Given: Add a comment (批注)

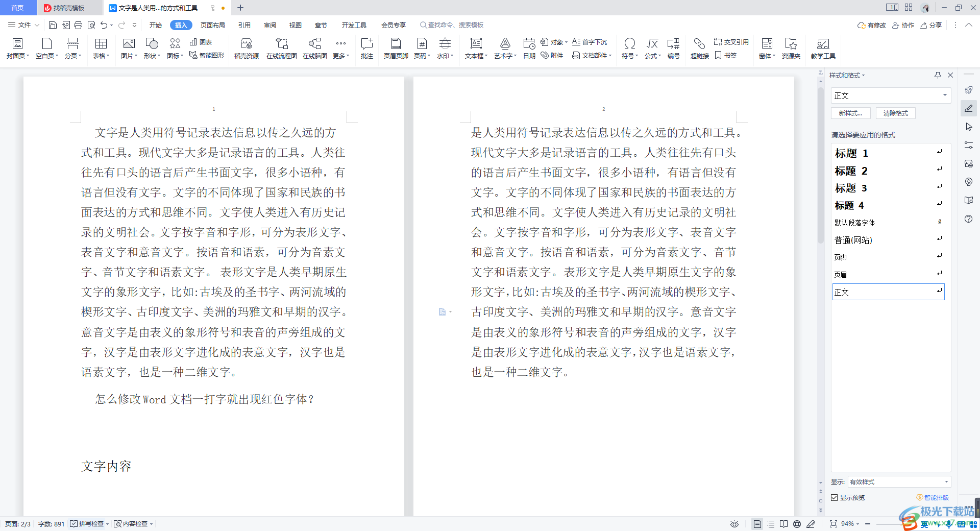Looking at the screenshot, I should coord(367,49).
